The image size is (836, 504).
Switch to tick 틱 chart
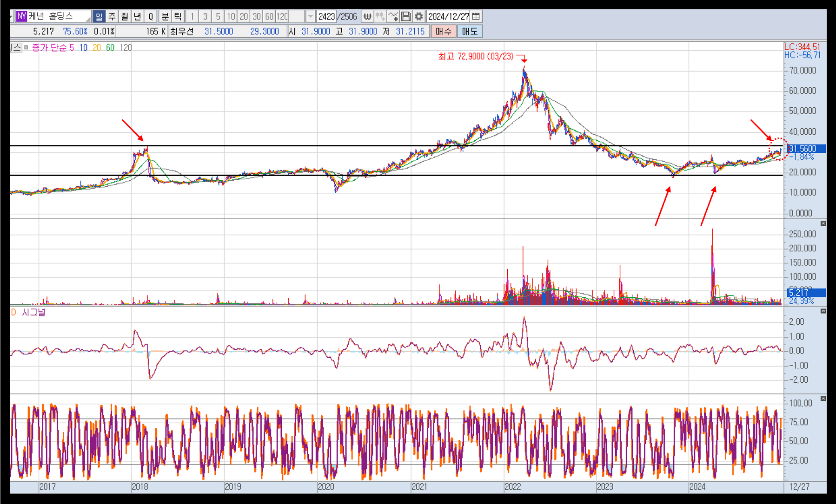click(178, 17)
